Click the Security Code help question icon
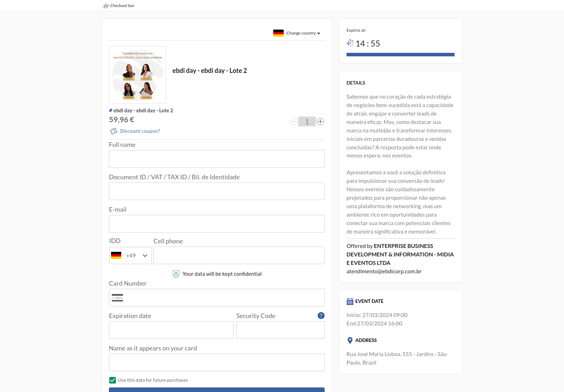The height and width of the screenshot is (392, 564). tap(321, 316)
